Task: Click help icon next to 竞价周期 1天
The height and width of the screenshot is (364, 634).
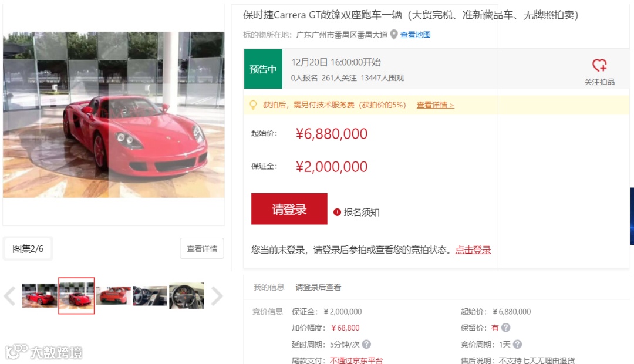Action: point(517,344)
